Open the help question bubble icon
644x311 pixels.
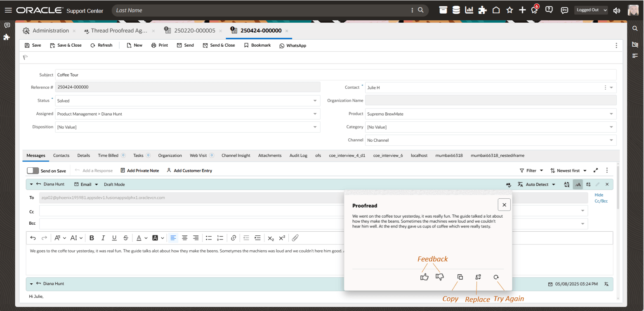point(549,9)
